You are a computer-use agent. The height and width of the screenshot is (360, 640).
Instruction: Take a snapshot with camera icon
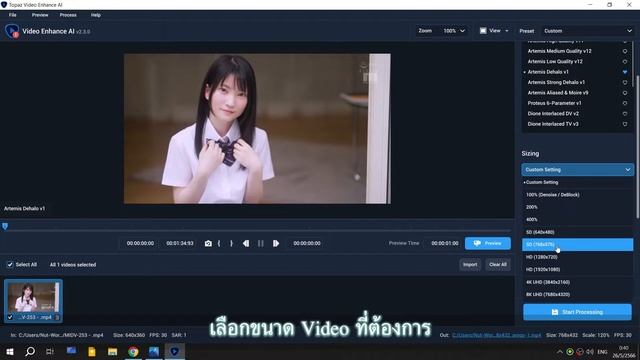pos(208,243)
